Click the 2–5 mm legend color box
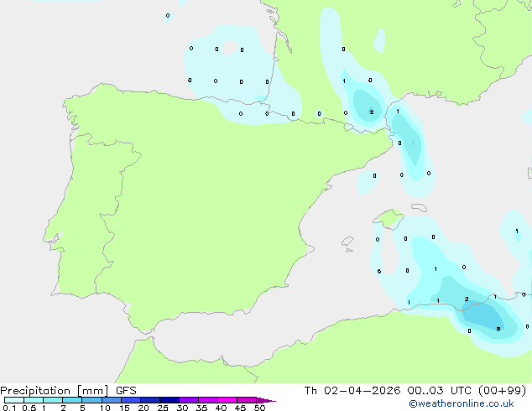532x411 pixels. tap(72, 400)
